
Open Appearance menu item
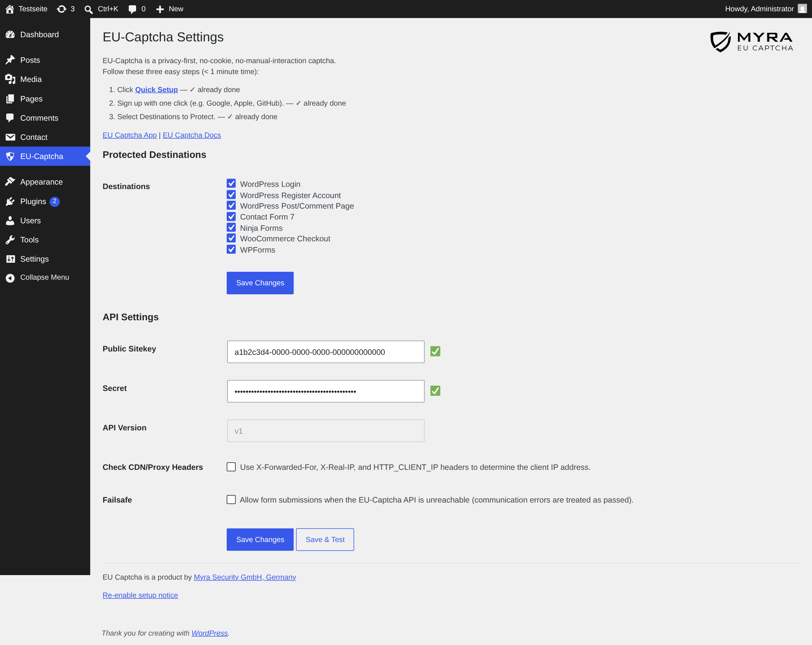pos(45,182)
